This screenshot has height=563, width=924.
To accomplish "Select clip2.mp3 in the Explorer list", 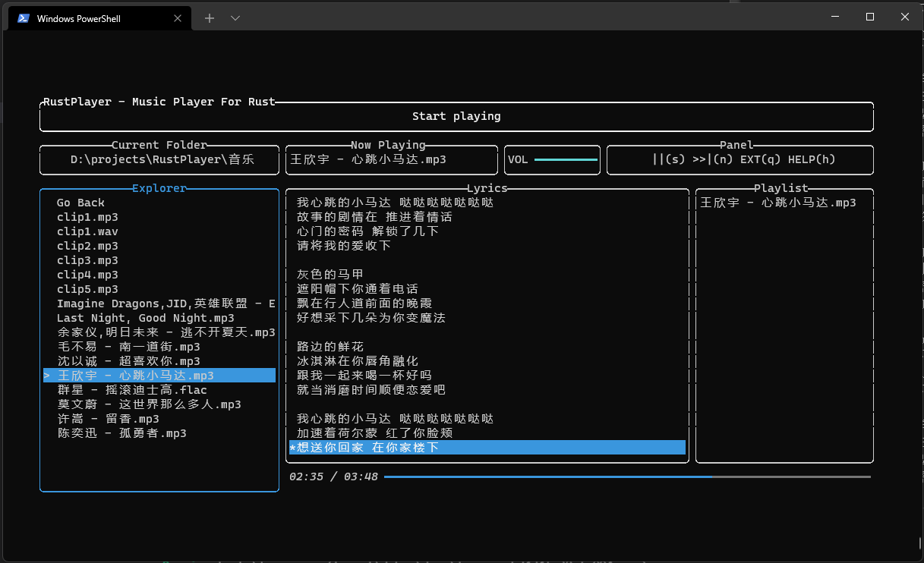I will (x=87, y=246).
